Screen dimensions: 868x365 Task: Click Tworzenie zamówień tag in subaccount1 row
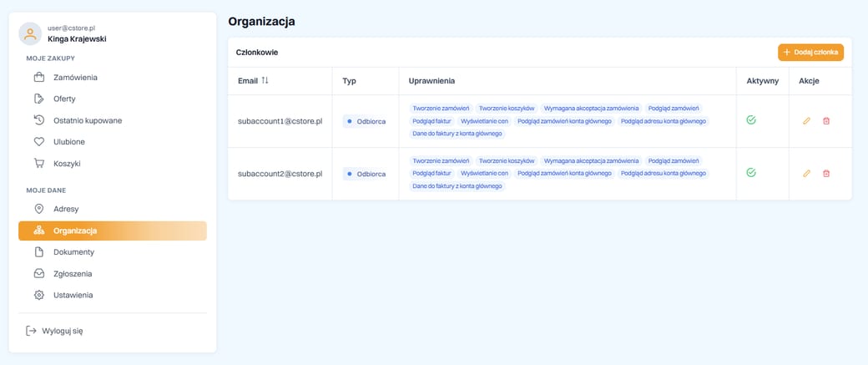coord(442,108)
